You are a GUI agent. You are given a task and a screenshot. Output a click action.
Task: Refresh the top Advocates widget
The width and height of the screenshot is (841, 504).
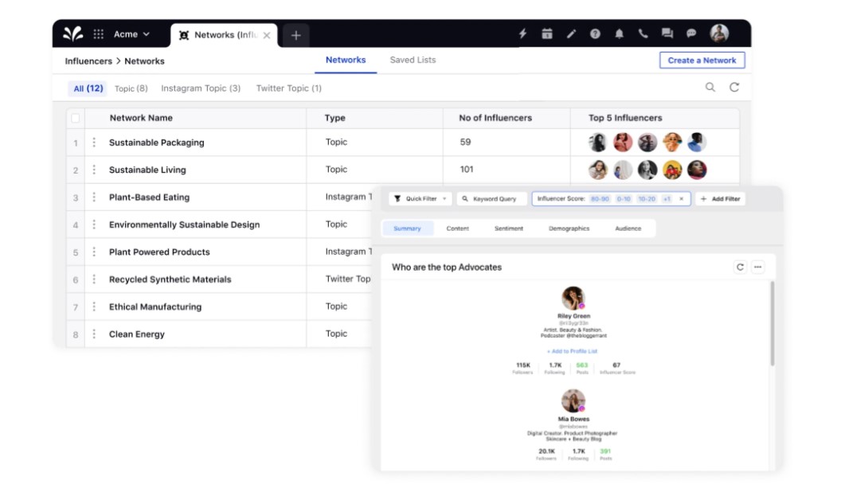[740, 268]
